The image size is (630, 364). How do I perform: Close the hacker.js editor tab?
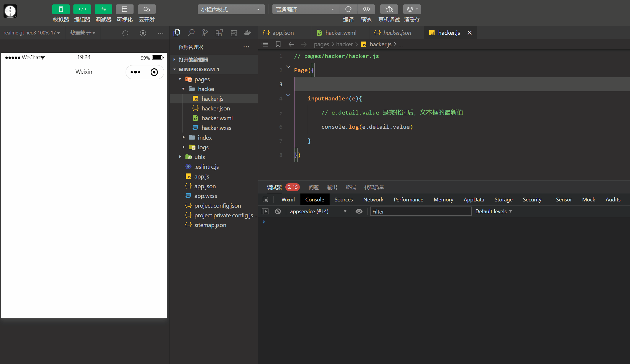point(470,33)
